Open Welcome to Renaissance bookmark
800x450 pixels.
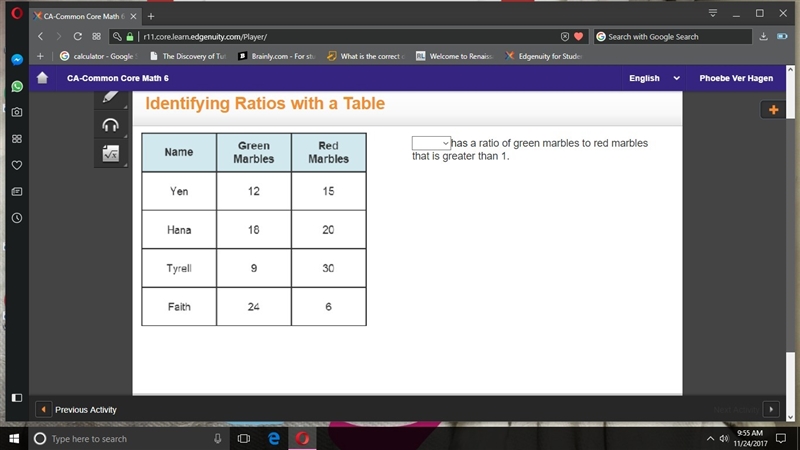pos(455,56)
